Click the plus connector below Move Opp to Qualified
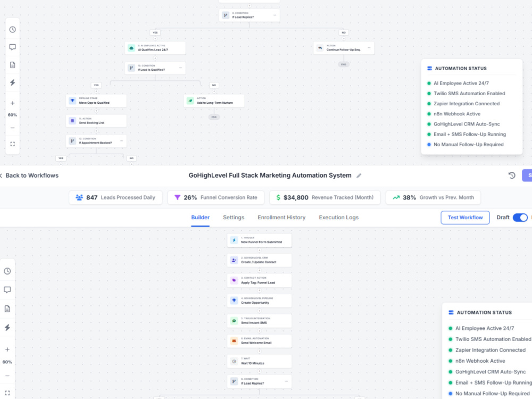 (x=96, y=111)
